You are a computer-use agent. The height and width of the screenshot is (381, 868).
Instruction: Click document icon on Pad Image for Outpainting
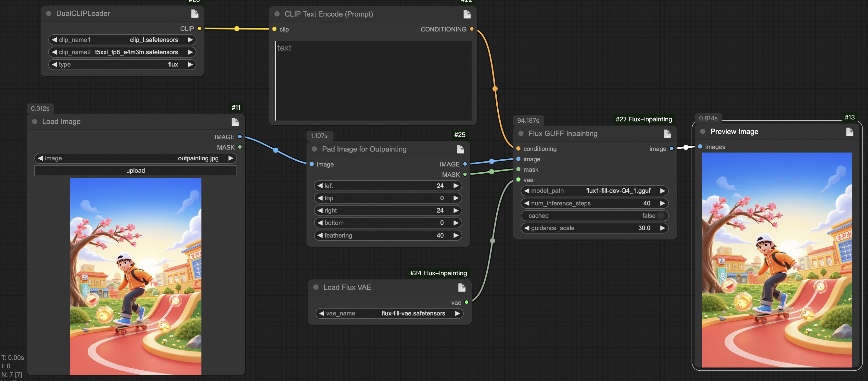(x=460, y=149)
